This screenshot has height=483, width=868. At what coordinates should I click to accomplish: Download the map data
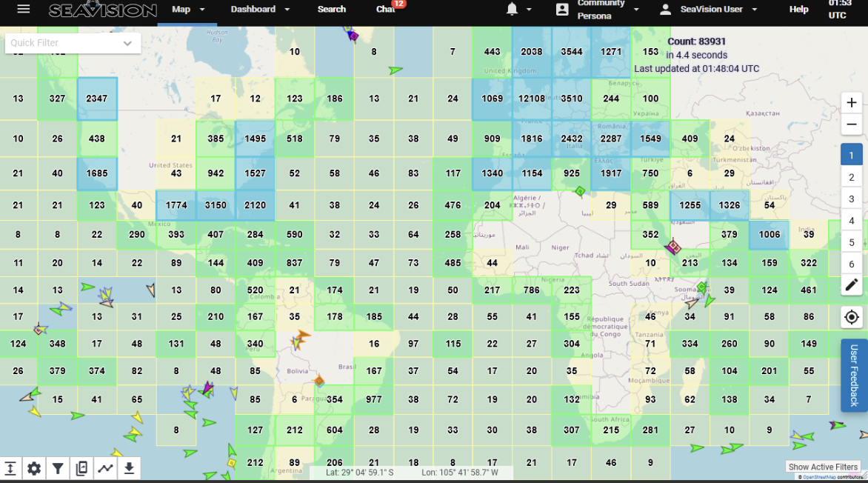[x=129, y=469]
